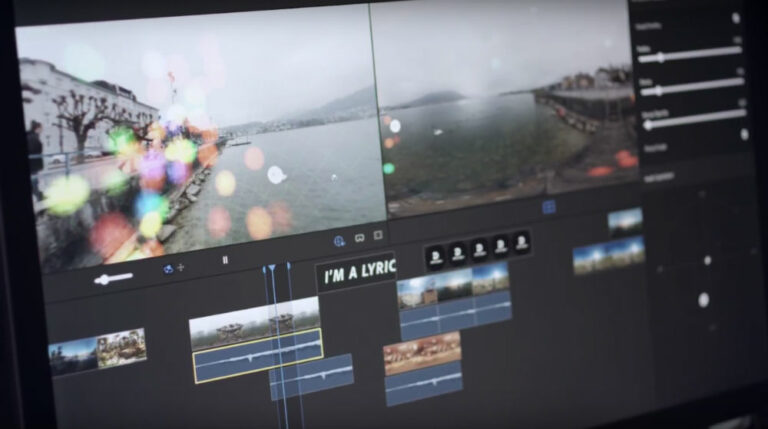This screenshot has height=429, width=768.
Task: Click the blue rotate icon left of the crosshair
Action: click(168, 269)
